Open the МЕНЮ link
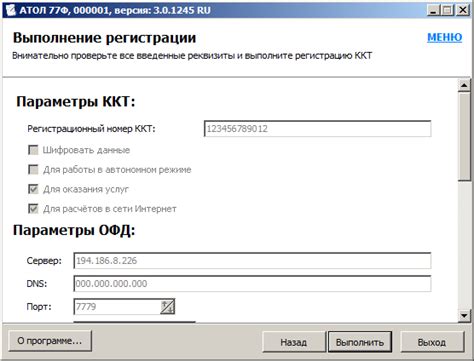 point(445,37)
